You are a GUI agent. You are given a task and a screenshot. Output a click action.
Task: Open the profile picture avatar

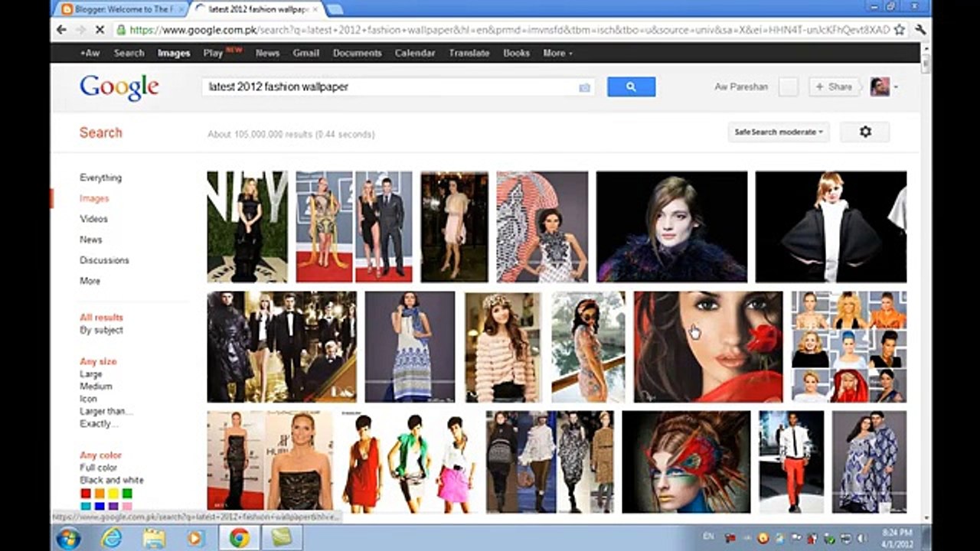880,86
